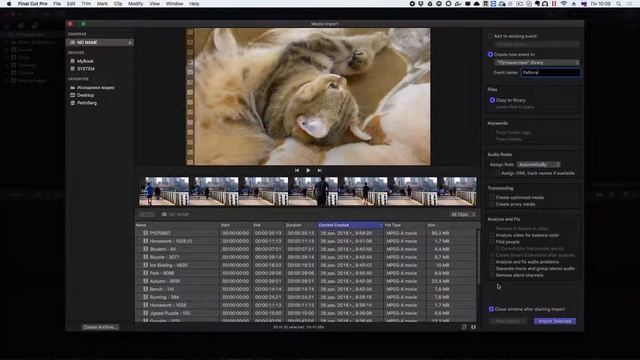
Task: Select the Create new event in option
Action: tap(490, 54)
